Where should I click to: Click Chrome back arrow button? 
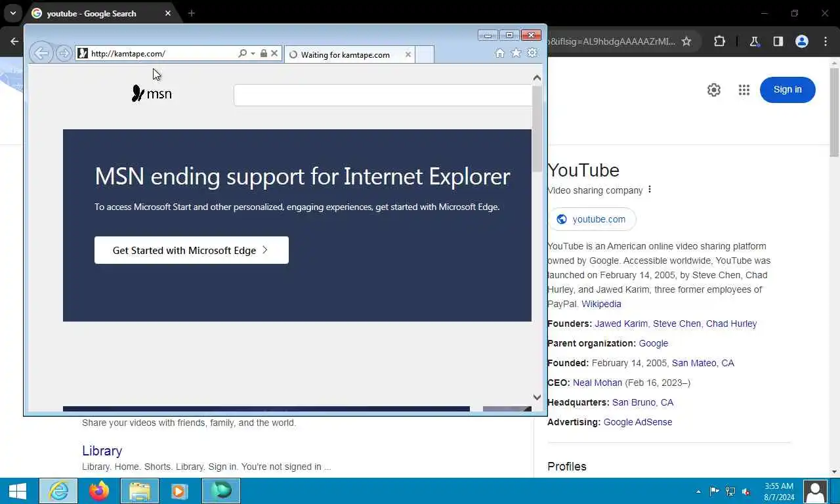(14, 41)
